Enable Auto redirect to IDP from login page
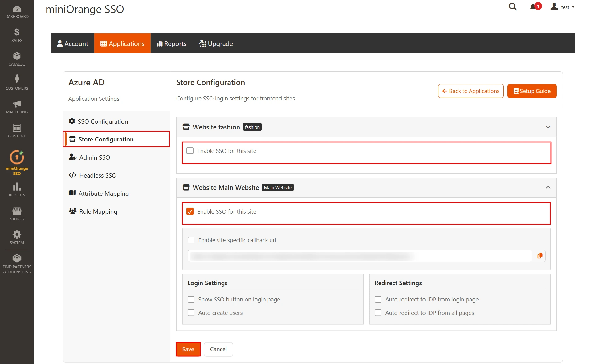This screenshot has height=364, width=591. pos(378,299)
